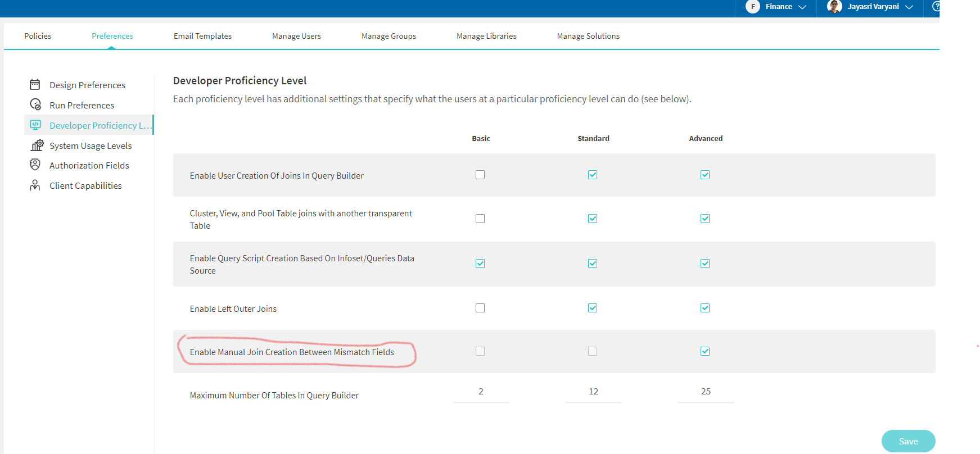The height and width of the screenshot is (454, 980).
Task: Switch to the Email Templates tab
Action: click(202, 36)
